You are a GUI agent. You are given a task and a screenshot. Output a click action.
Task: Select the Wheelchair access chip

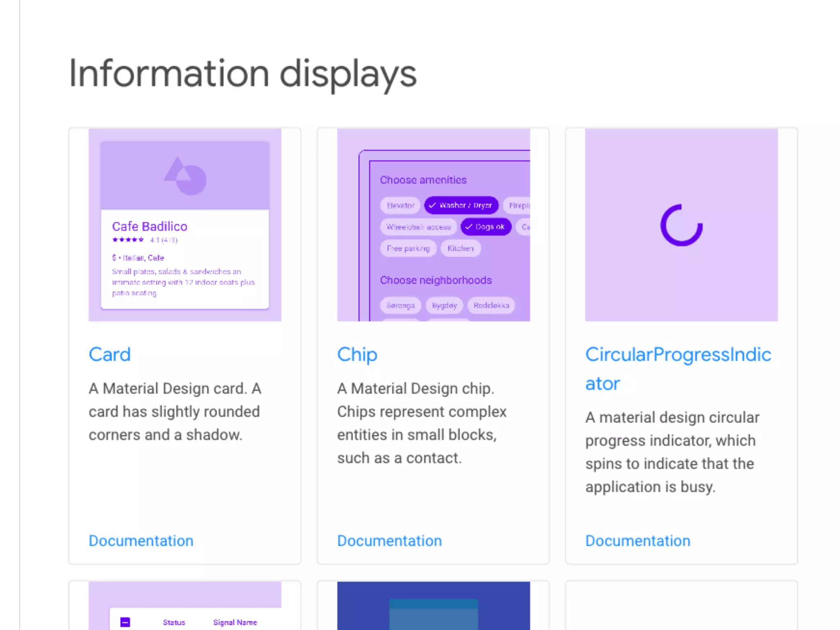[418, 227]
